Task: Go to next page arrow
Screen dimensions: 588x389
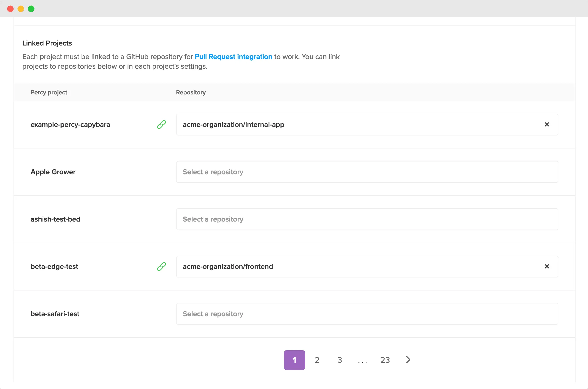Action: [x=408, y=360]
